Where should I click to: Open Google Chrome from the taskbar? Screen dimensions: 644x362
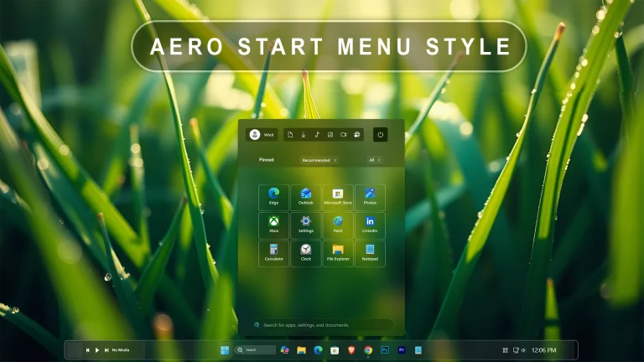[368, 350]
